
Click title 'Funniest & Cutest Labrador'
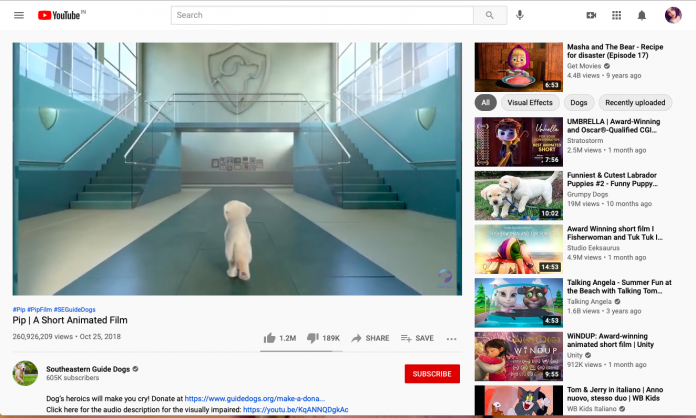tap(612, 179)
